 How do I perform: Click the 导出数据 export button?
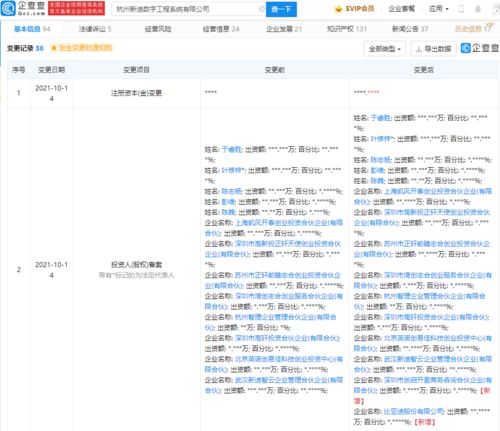tap(434, 49)
